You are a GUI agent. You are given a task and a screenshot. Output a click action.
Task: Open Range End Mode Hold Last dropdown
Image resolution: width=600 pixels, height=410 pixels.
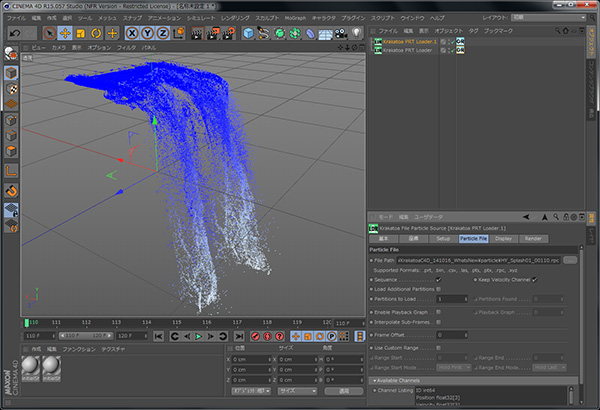549,368
